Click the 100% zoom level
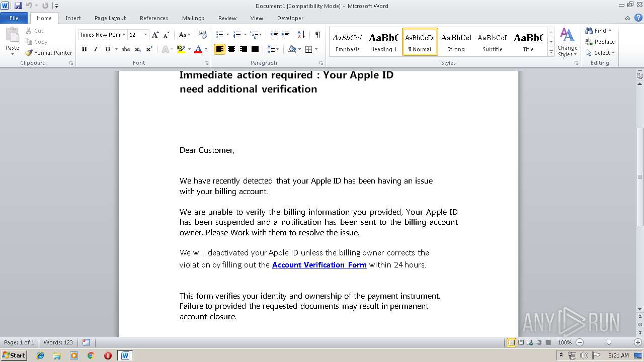The width and height of the screenshot is (644, 362). tap(565, 342)
